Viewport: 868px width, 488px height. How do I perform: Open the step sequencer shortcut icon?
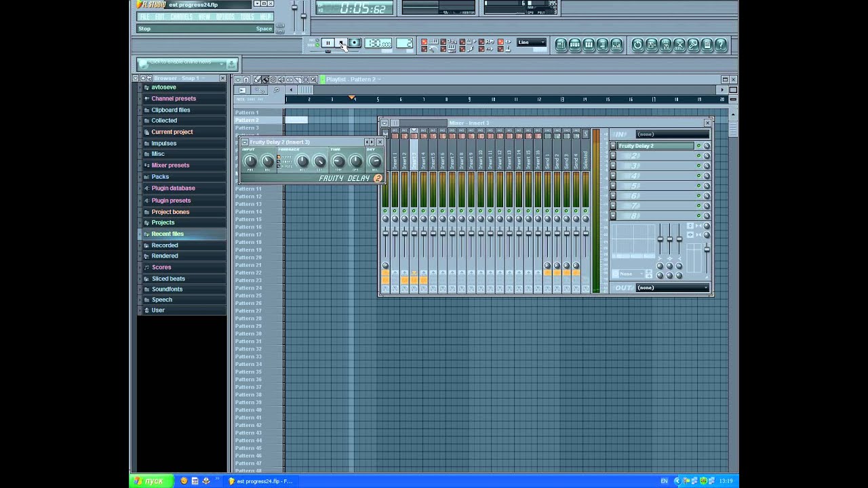575,45
